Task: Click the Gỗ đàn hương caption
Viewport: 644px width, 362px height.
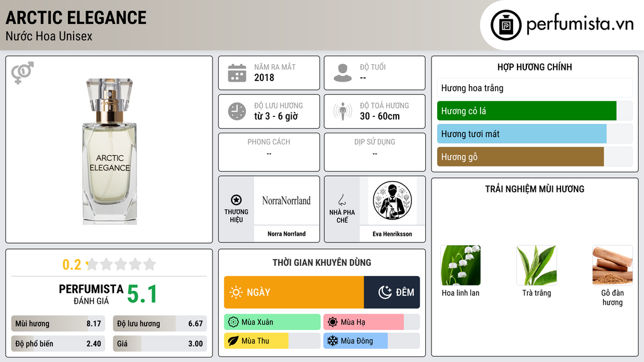Action: pyautogui.click(x=613, y=297)
